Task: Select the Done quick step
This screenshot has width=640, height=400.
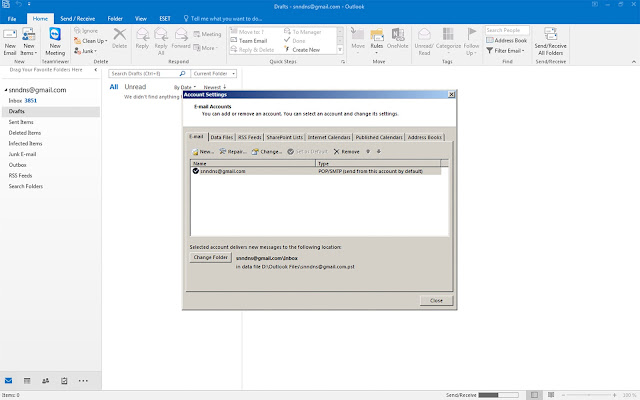Action: pos(295,41)
